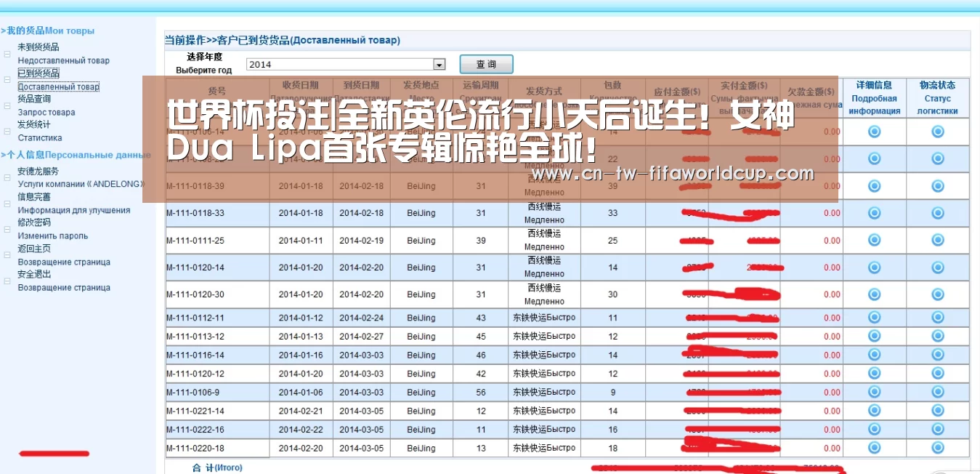The image size is (980, 474).
Task: Click receive date 2014-02-22 cell
Action: point(301,429)
